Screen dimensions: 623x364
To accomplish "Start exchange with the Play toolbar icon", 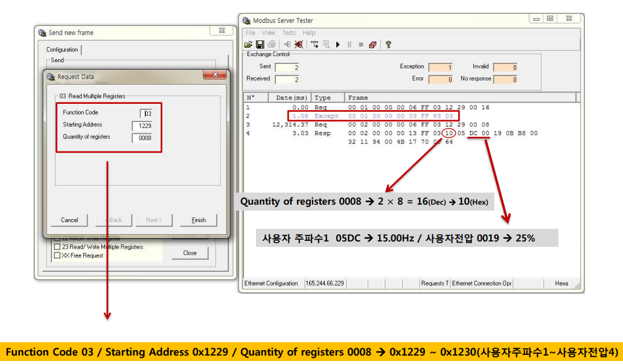I will point(337,44).
